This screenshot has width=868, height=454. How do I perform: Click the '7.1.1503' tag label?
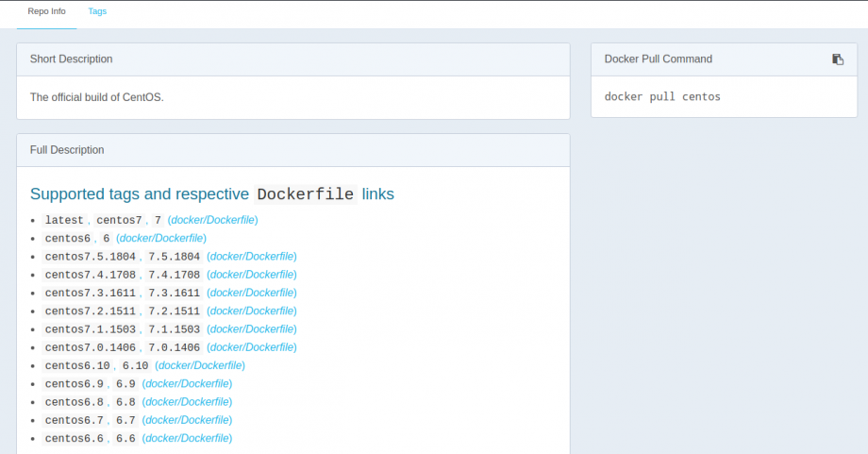point(174,328)
